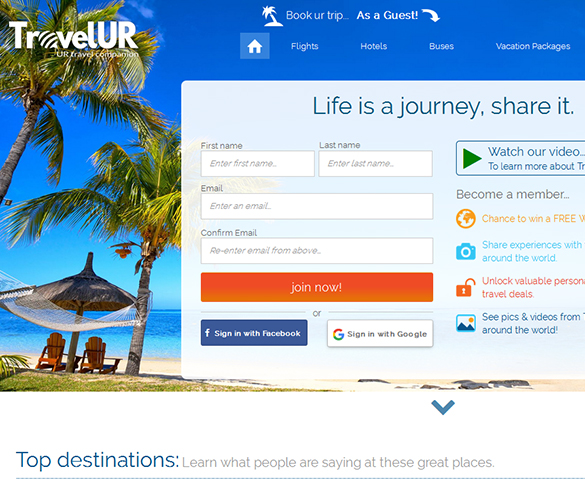585x500 pixels.
Task: Click the join now! button
Action: 317,287
